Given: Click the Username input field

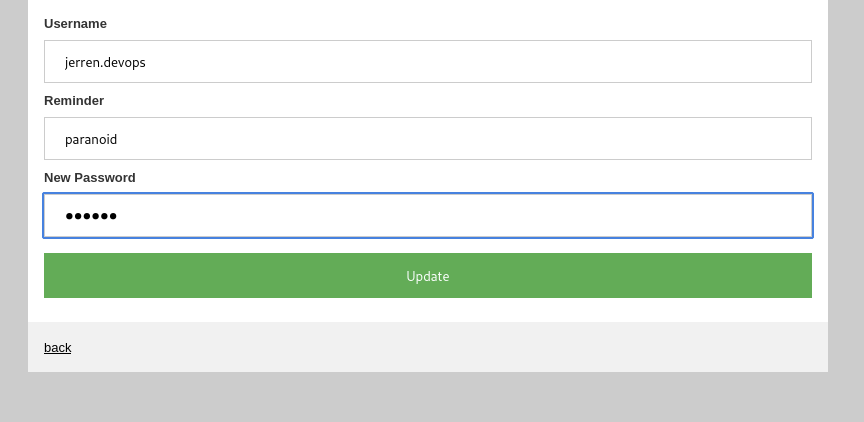Looking at the screenshot, I should 427,62.
